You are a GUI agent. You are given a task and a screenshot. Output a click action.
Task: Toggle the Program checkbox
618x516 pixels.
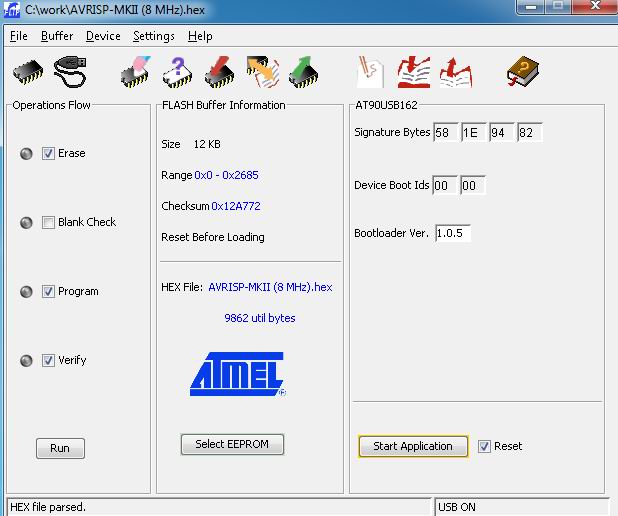48,292
